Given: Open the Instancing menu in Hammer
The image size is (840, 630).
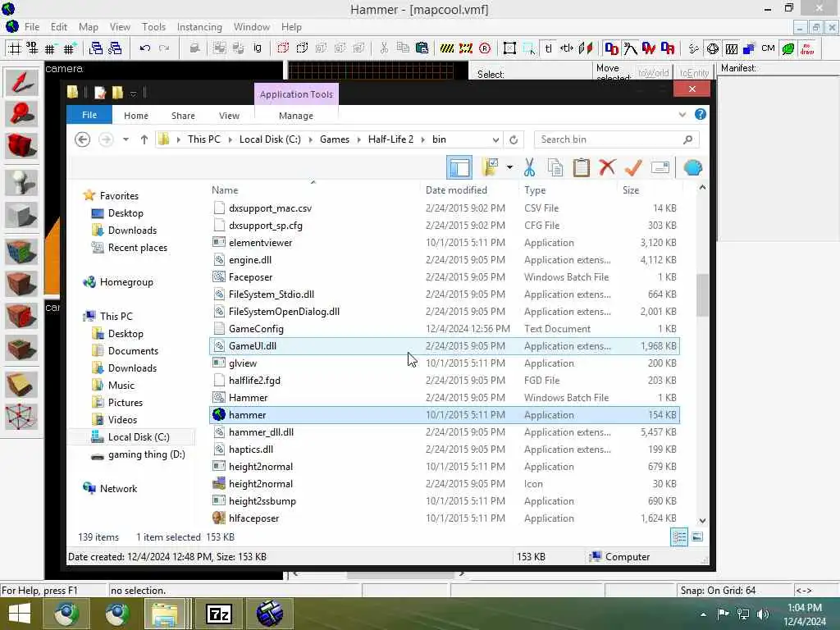Looking at the screenshot, I should pyautogui.click(x=199, y=27).
